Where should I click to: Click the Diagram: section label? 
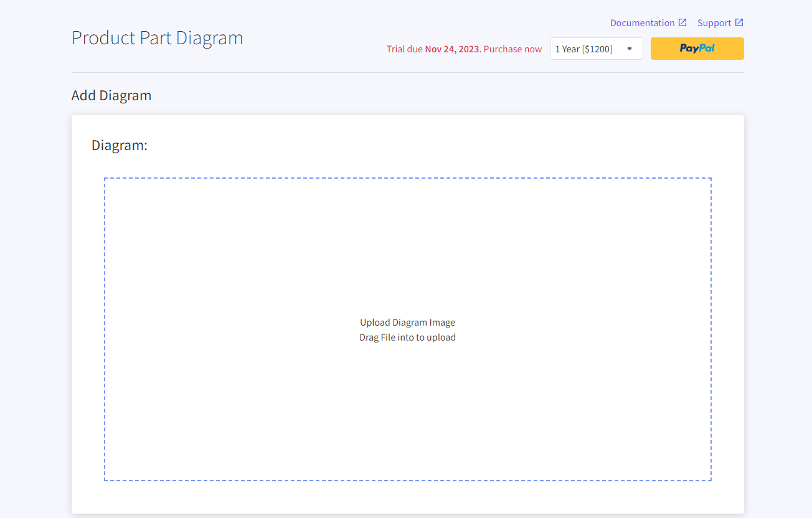pyautogui.click(x=120, y=145)
